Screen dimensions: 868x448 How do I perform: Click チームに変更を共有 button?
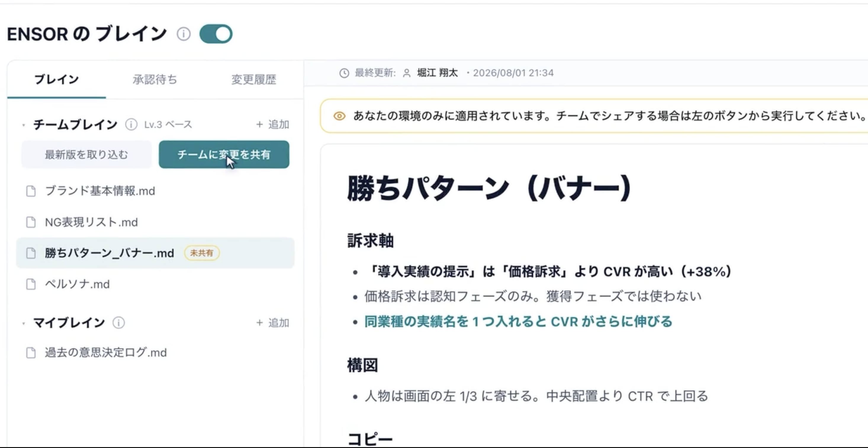point(224,154)
